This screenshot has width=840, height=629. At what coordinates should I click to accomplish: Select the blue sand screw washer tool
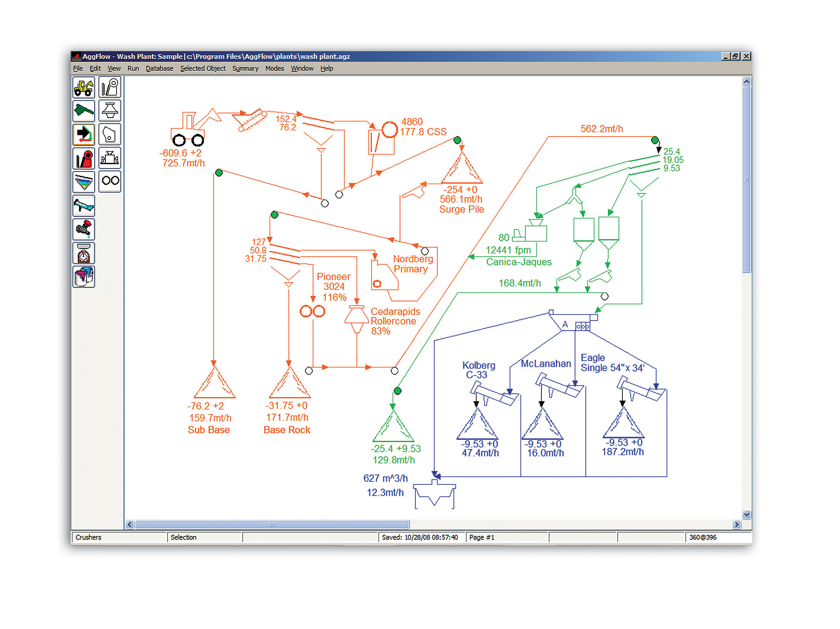coord(84,206)
